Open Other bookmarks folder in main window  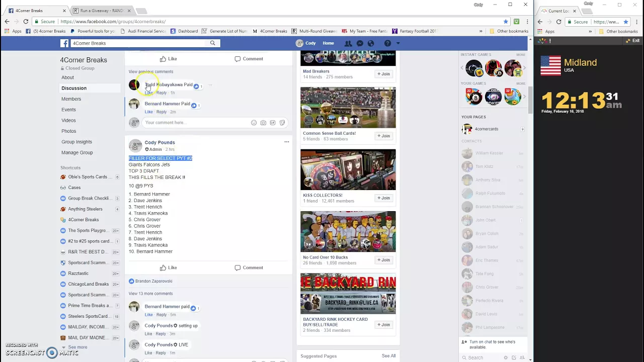tap(509, 31)
